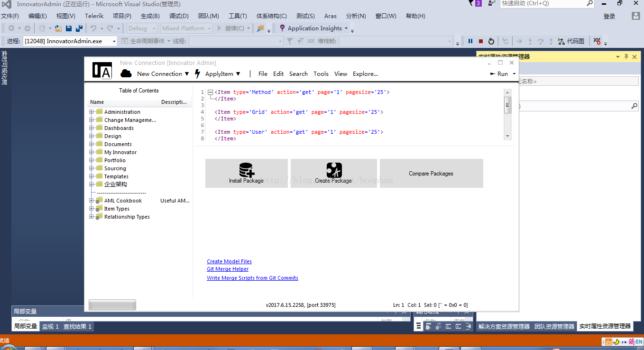This screenshot has width=644, height=350.
Task: Expand the Dashboards tree node
Action: tap(92, 128)
